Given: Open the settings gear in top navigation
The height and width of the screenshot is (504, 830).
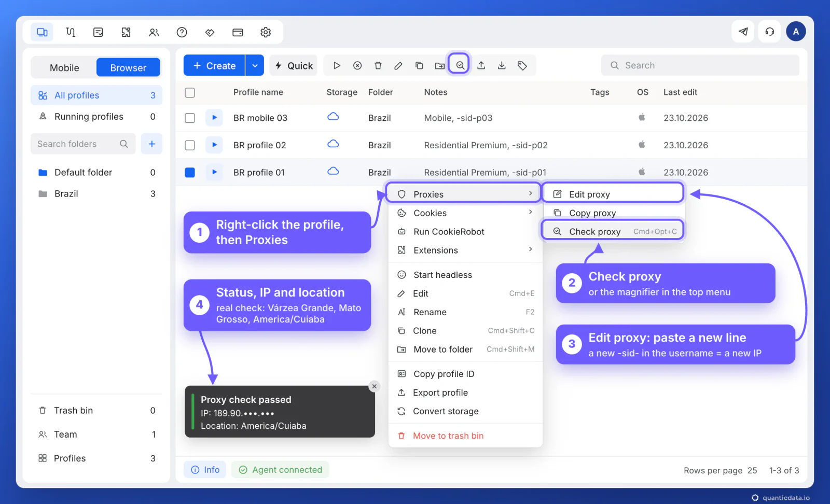Looking at the screenshot, I should tap(266, 32).
